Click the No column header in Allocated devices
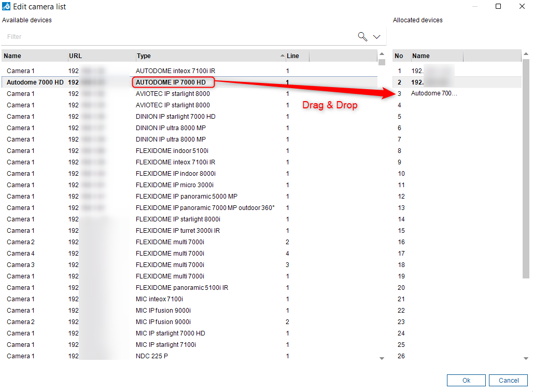Viewport: 533px width, 392px height. coord(401,56)
